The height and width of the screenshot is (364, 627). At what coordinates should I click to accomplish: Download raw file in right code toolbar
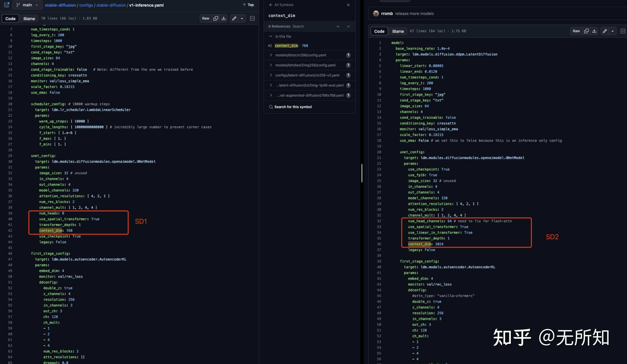point(594,31)
